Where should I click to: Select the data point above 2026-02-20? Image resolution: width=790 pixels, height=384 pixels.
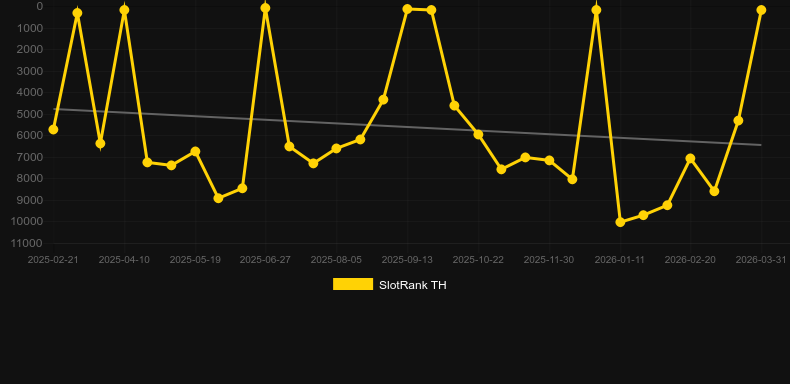click(x=690, y=158)
